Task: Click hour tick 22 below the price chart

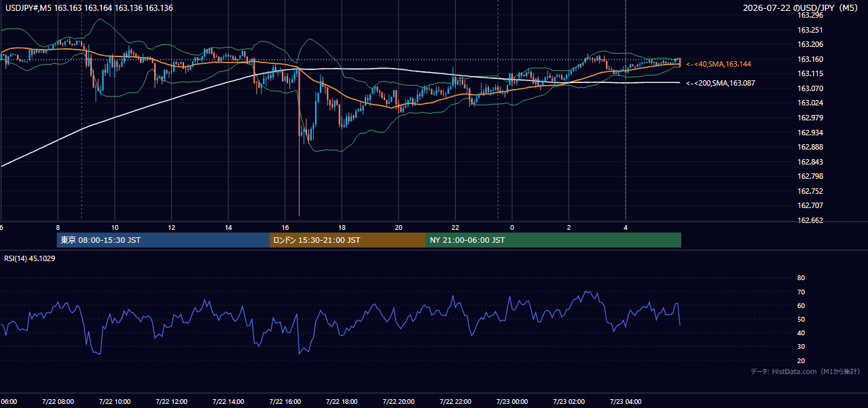Action: coord(455,228)
